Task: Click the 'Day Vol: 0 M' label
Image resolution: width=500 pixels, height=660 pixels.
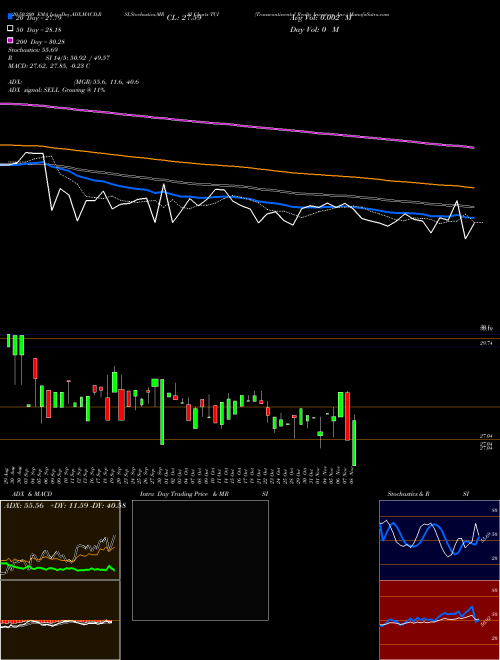Action: click(x=314, y=29)
